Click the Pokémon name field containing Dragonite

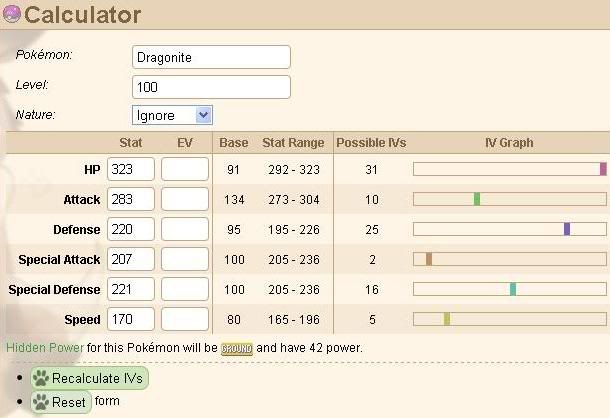tap(211, 57)
